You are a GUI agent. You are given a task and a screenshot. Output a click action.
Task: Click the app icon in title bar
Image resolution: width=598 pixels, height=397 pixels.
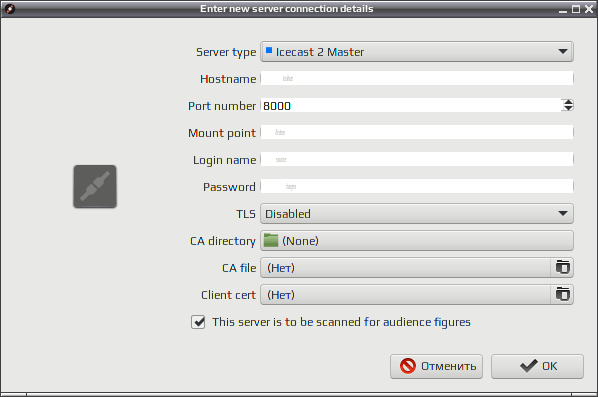click(x=10, y=8)
